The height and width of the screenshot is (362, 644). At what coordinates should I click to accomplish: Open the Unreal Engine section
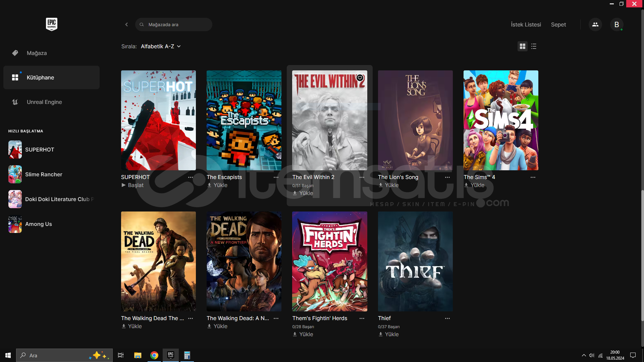click(x=51, y=102)
